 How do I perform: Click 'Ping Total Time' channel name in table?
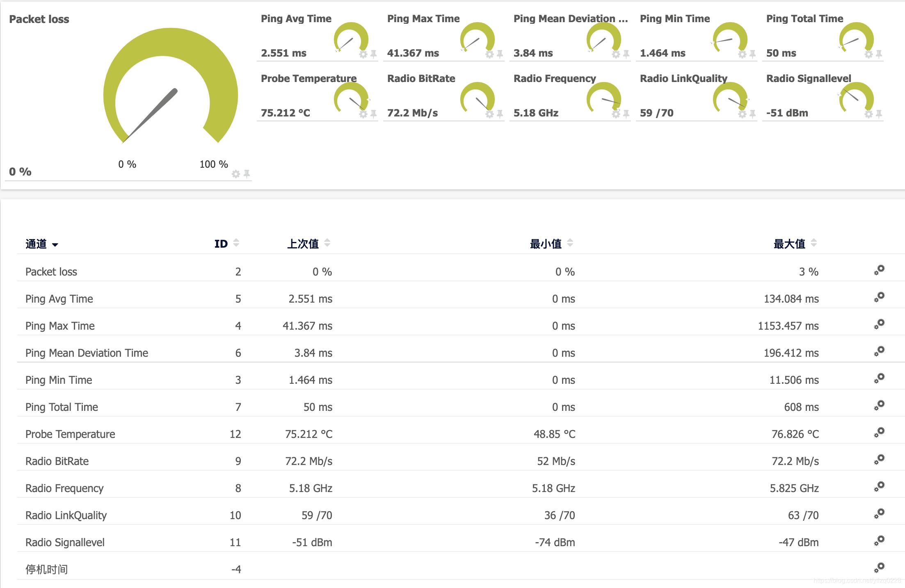coord(62,407)
